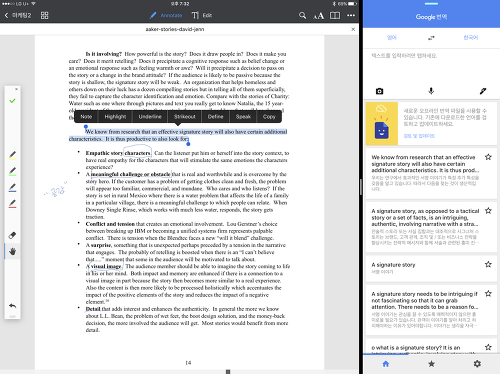Select the blue pen tool
Image resolution: width=500 pixels, height=374 pixels.
click(x=12, y=187)
